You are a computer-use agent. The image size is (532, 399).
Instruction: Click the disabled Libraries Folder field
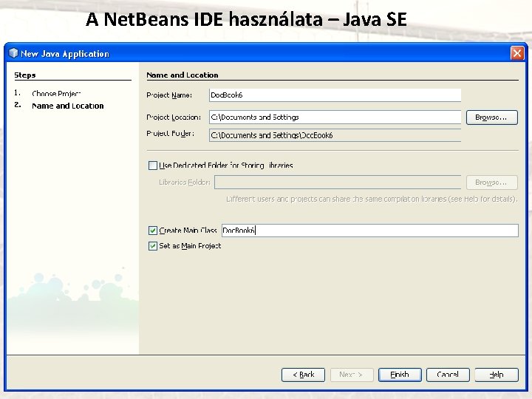(x=338, y=183)
